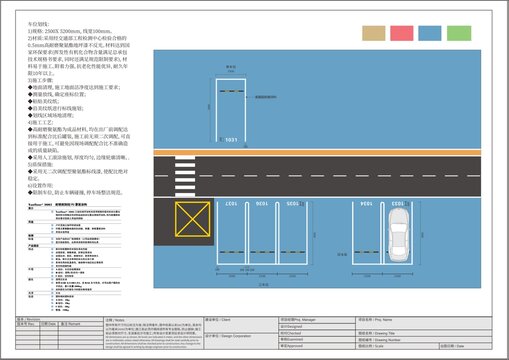Click the material data table at bottom left
509x360 pixels.
pos(74,257)
